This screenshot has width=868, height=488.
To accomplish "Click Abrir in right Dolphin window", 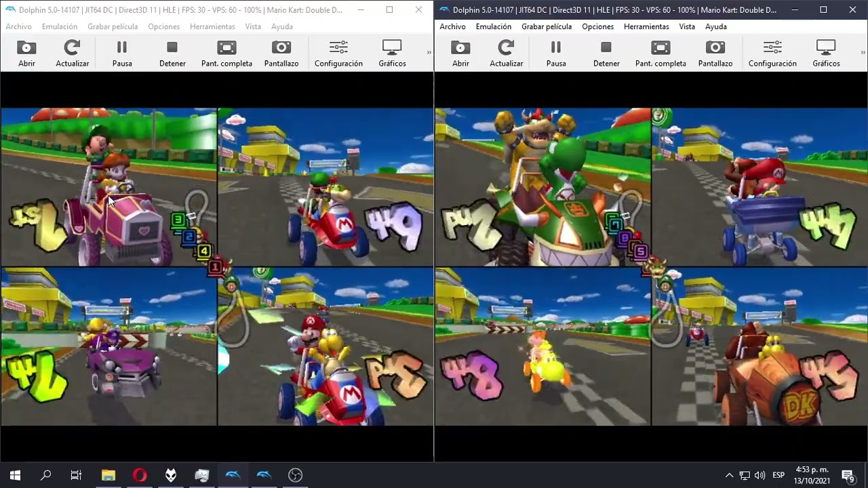I will click(460, 54).
